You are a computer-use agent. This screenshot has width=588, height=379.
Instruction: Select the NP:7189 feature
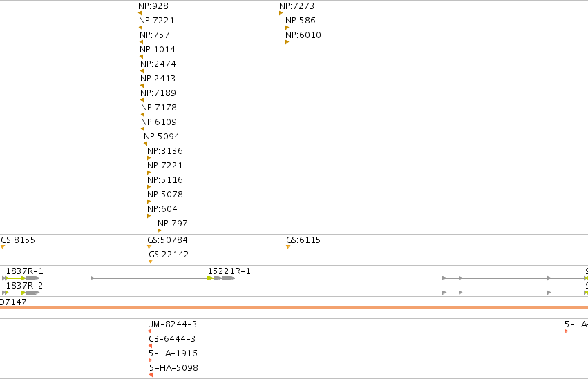[x=158, y=93]
